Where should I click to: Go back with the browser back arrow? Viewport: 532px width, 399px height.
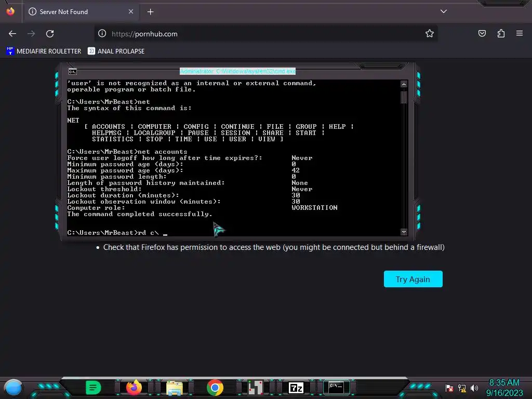tap(12, 34)
